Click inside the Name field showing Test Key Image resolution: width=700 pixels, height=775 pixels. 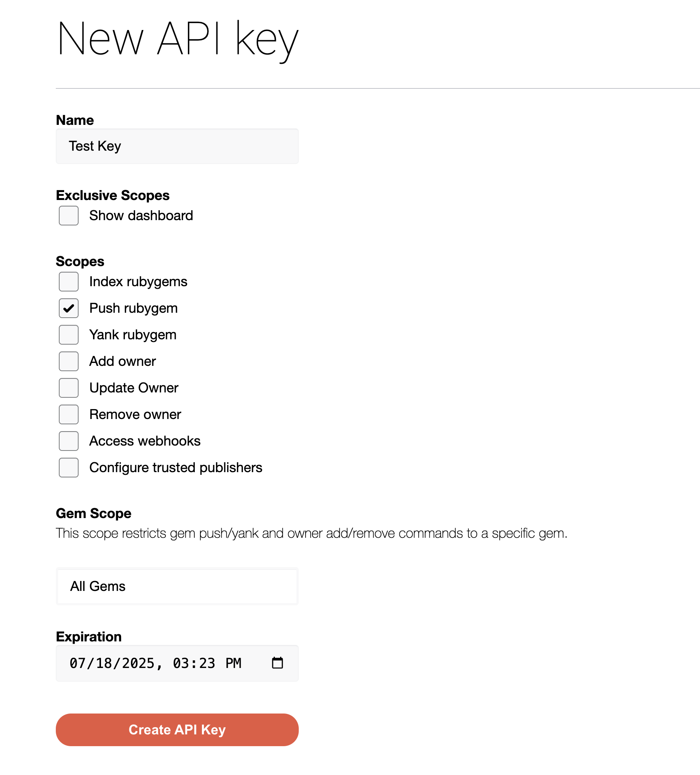pyautogui.click(x=177, y=146)
